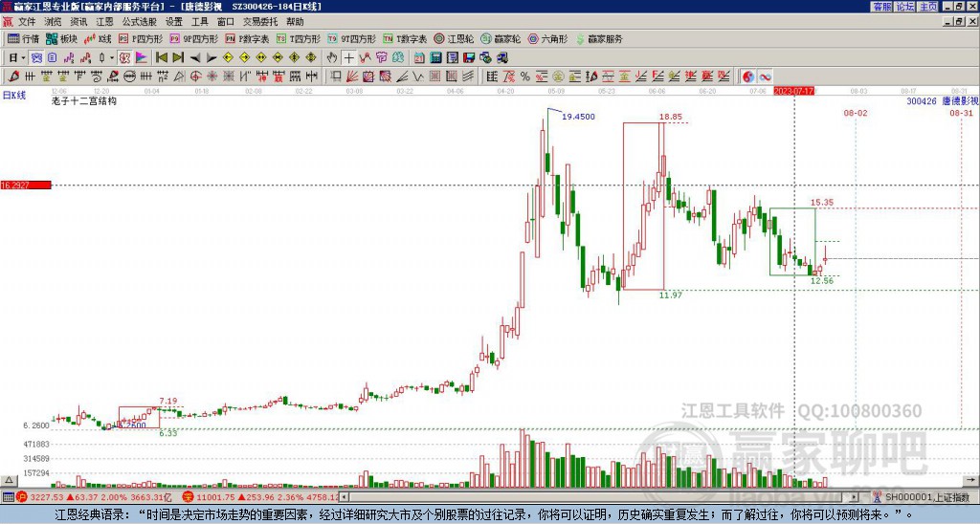Click the first yellow diamond arrow icon
The height and width of the screenshot is (524, 980).
point(228,58)
